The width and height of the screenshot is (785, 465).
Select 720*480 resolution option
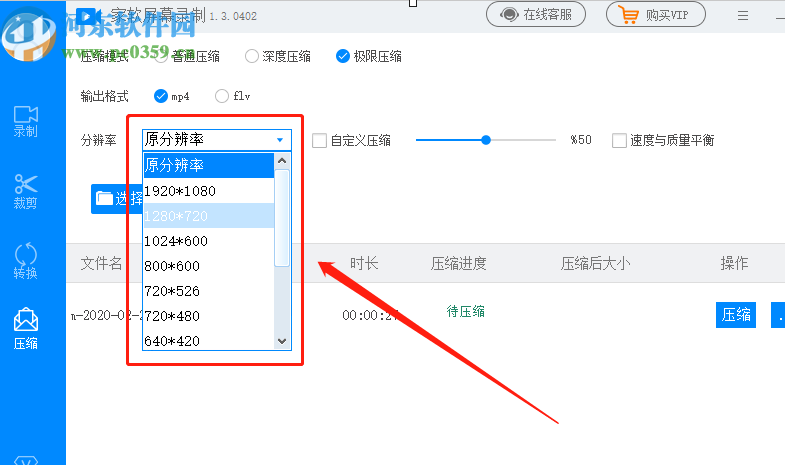tap(209, 316)
